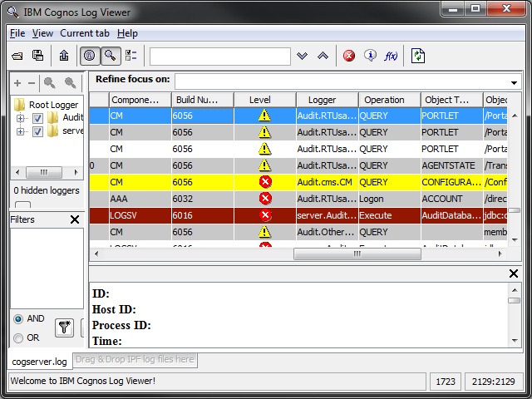Sort by the Object Type column header
This screenshot has height=399, width=532.
coord(452,100)
